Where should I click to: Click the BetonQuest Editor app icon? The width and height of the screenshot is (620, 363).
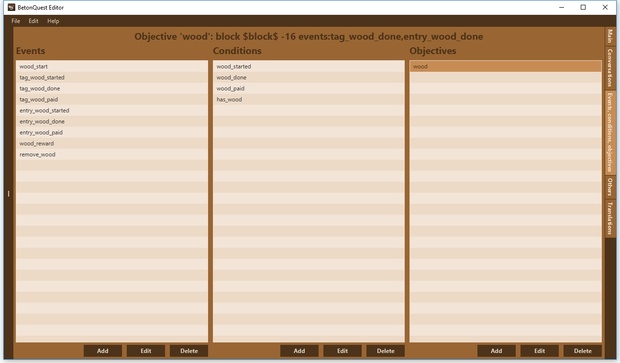coord(11,7)
